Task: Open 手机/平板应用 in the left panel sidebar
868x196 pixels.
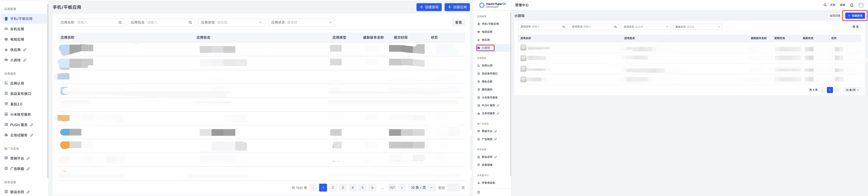Action: pyautogui.click(x=21, y=19)
